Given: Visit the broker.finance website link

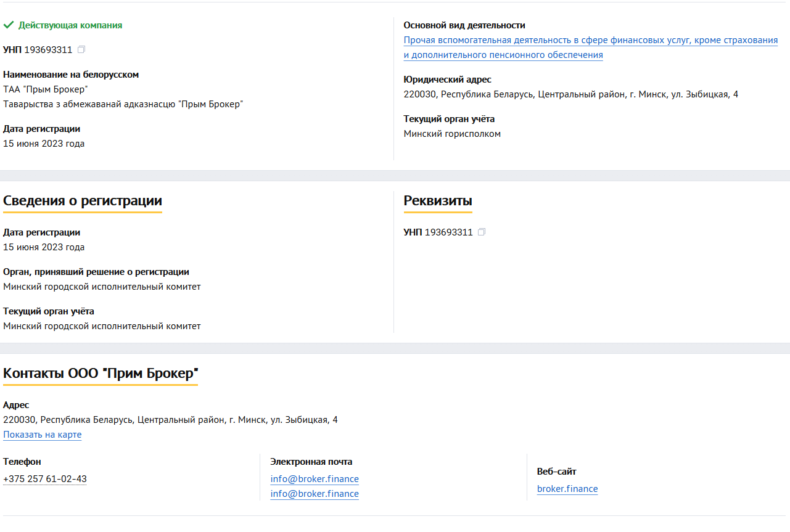Looking at the screenshot, I should (567, 489).
